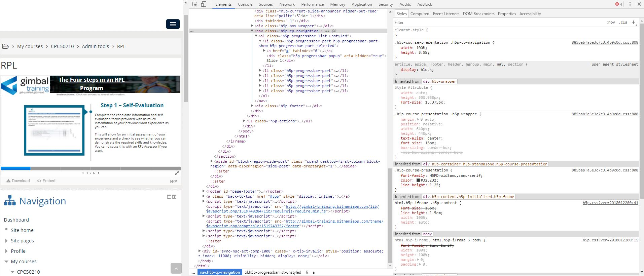Click the first blue progress bar segment
This screenshot has width=644, height=276.
tap(15, 168)
